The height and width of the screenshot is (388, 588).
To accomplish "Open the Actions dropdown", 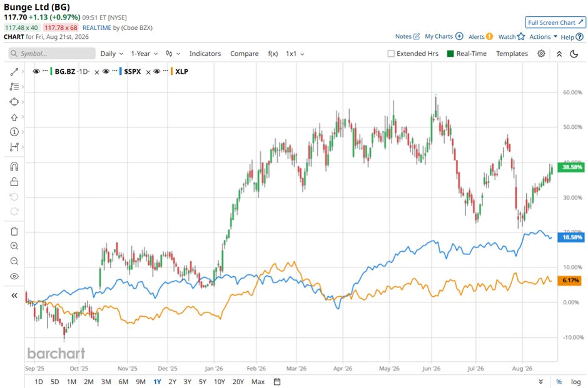I will coord(543,36).
